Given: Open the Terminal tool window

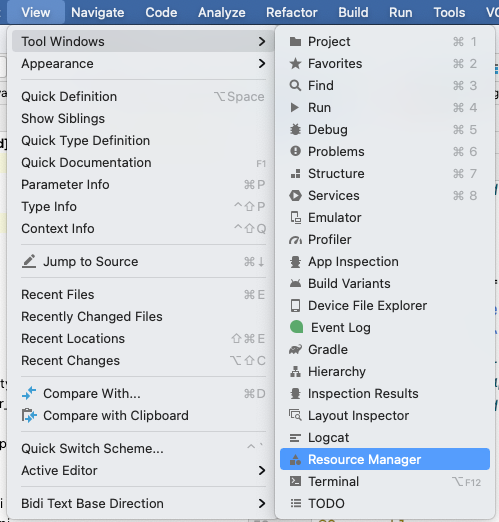Looking at the screenshot, I should [385, 481].
